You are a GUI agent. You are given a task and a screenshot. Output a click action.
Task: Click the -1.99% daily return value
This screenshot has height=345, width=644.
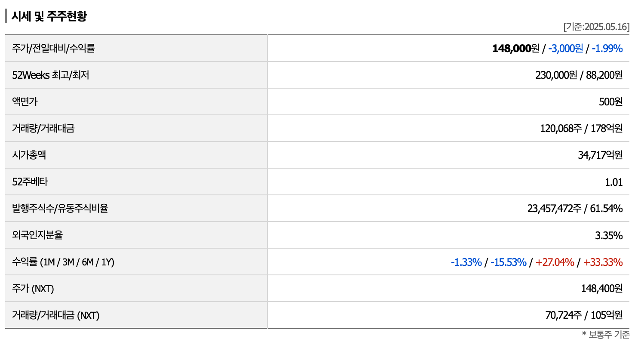(x=607, y=48)
